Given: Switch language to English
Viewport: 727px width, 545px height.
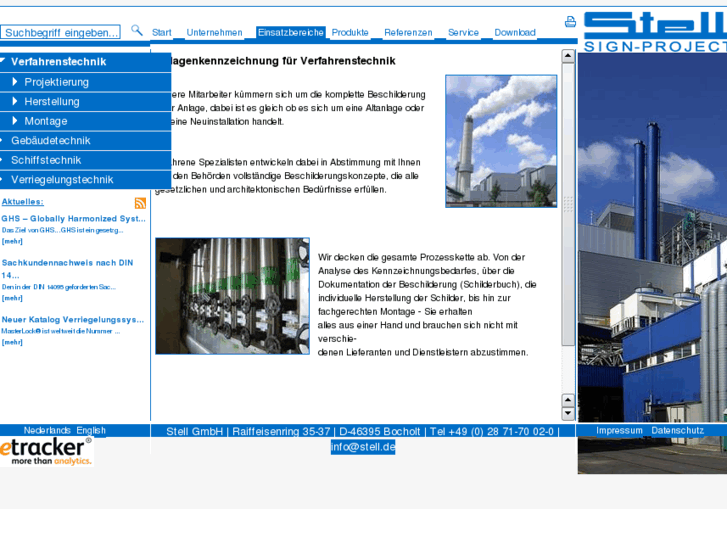Looking at the screenshot, I should [91, 430].
